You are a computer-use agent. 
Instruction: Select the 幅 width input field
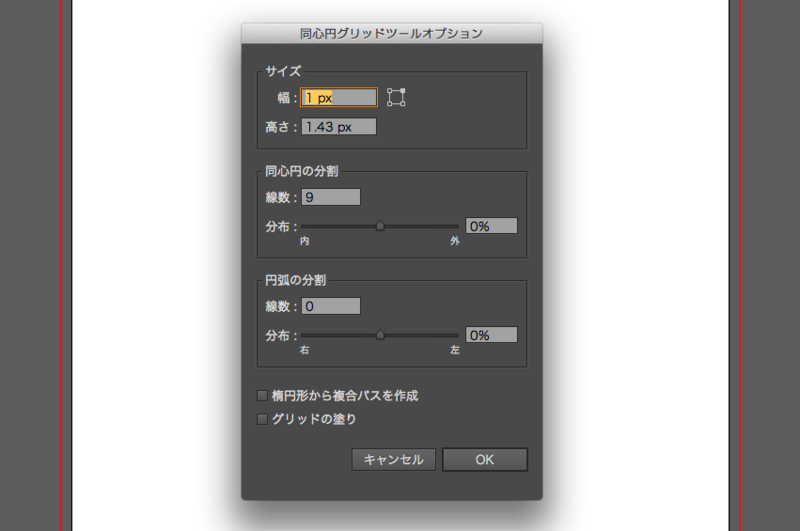coord(339,97)
